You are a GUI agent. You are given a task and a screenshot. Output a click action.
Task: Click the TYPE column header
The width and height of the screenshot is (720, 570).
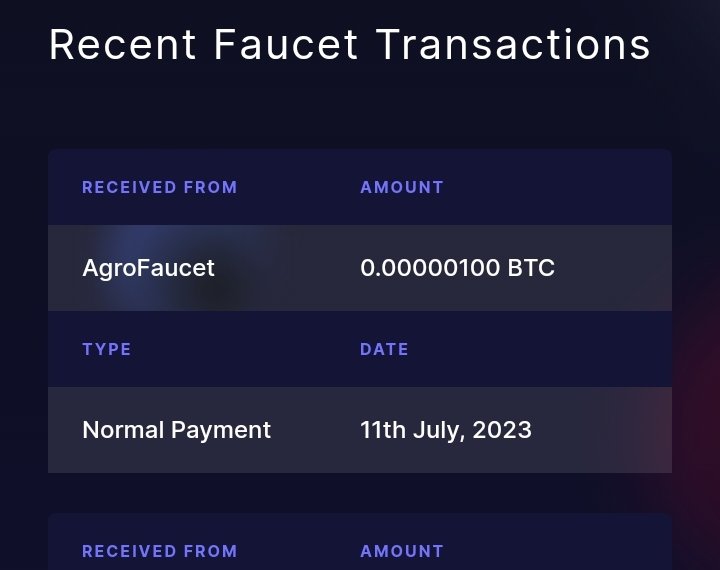pyautogui.click(x=107, y=350)
